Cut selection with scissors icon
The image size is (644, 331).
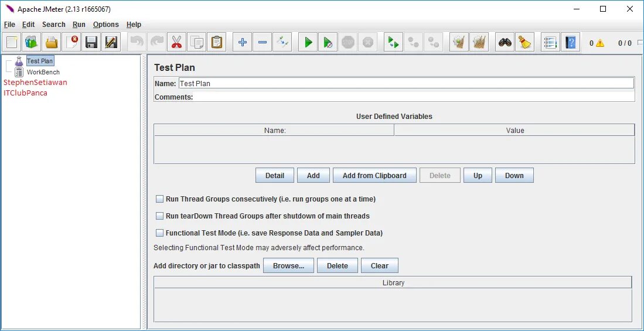[176, 42]
